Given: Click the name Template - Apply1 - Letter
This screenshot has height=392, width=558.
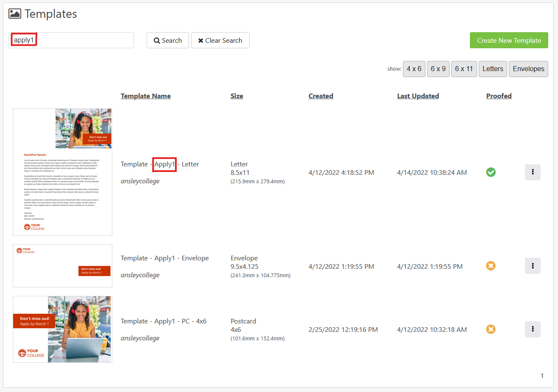Looking at the screenshot, I should (160, 164).
